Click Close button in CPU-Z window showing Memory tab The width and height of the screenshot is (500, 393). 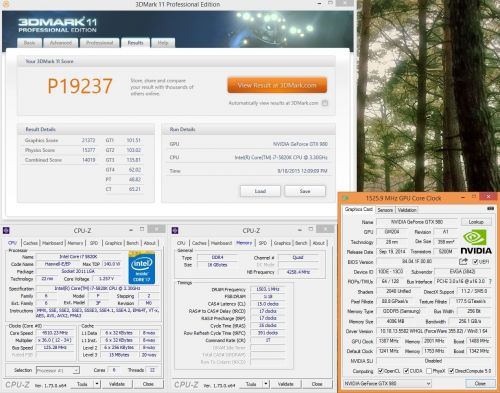tap(317, 384)
